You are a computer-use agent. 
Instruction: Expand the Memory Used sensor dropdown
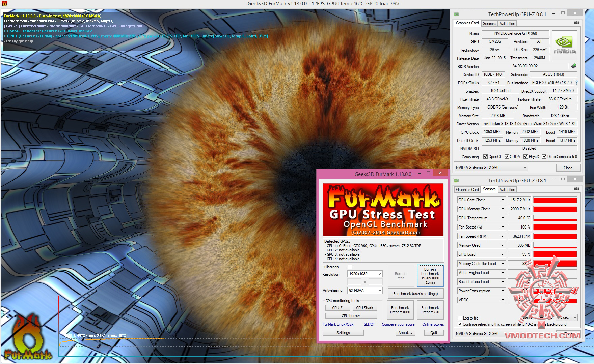[503, 245]
